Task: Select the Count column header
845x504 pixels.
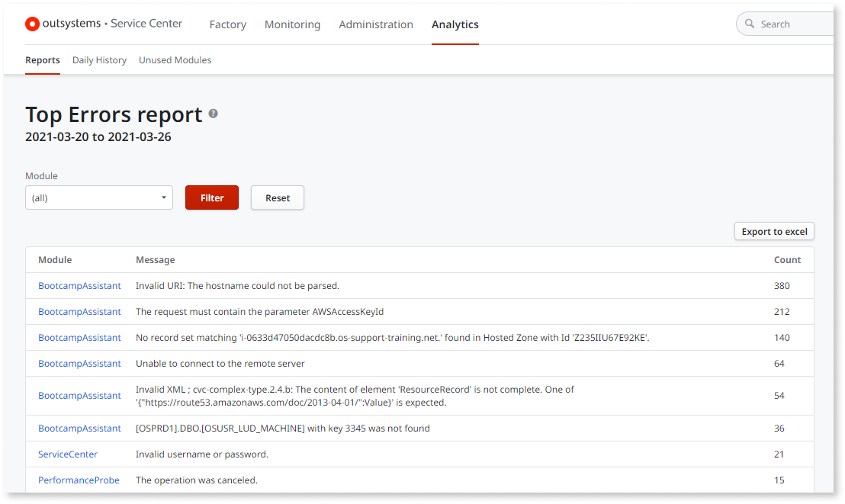Action: pyautogui.click(x=787, y=259)
